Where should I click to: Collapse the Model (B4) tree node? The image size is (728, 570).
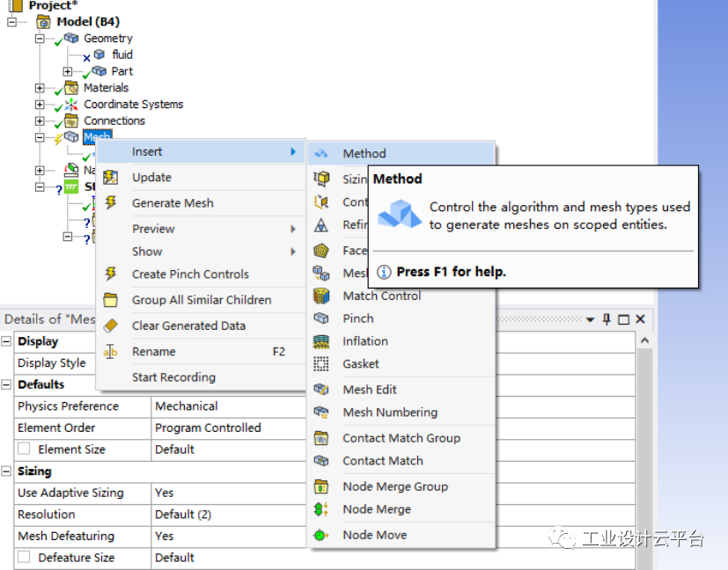11,22
